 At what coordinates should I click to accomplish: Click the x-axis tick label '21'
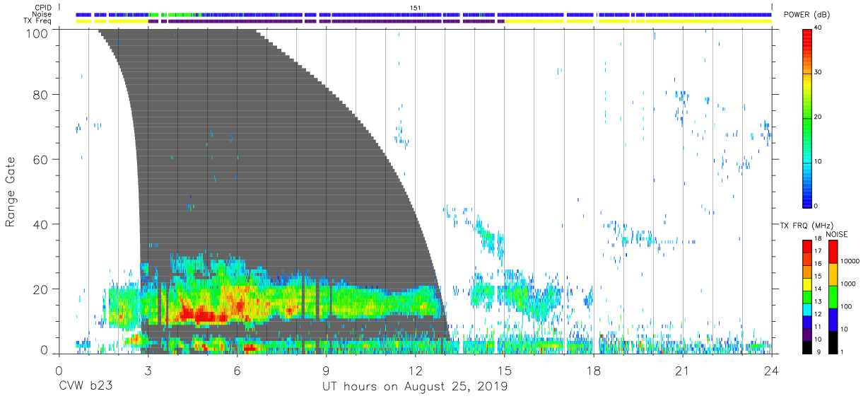click(x=682, y=371)
